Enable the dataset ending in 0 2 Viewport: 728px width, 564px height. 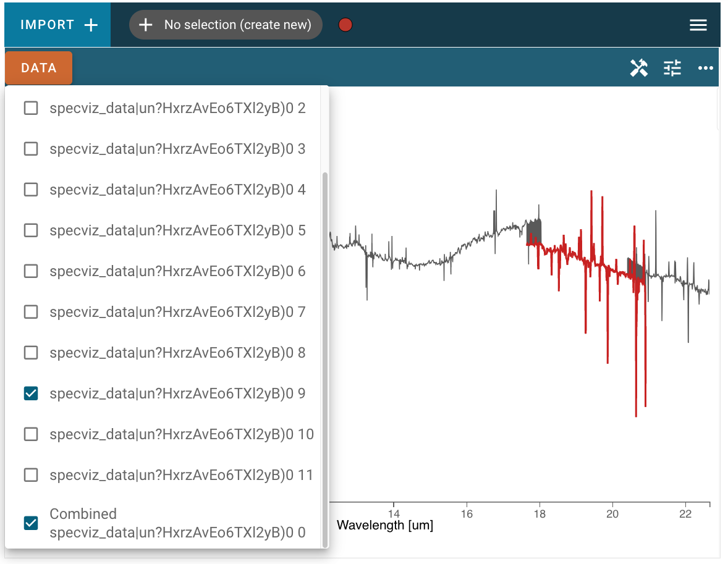pos(31,108)
